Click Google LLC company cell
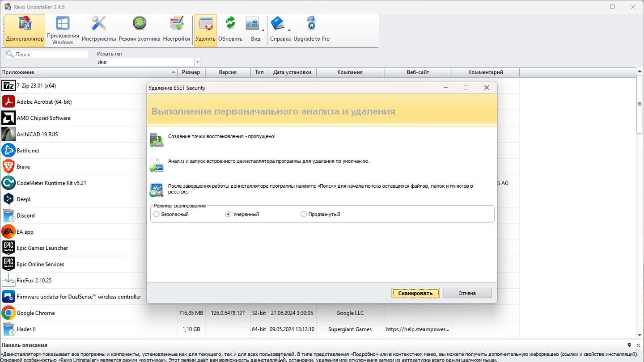 click(x=350, y=313)
